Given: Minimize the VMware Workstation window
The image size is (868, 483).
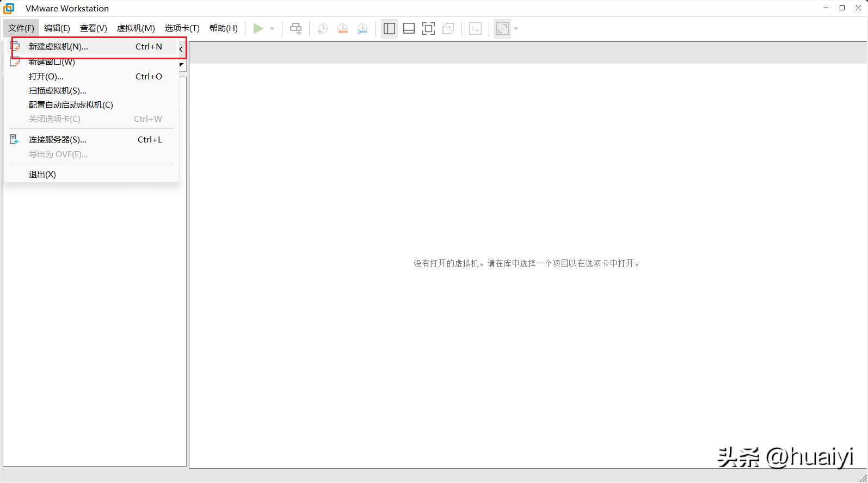Looking at the screenshot, I should pyautogui.click(x=826, y=8).
